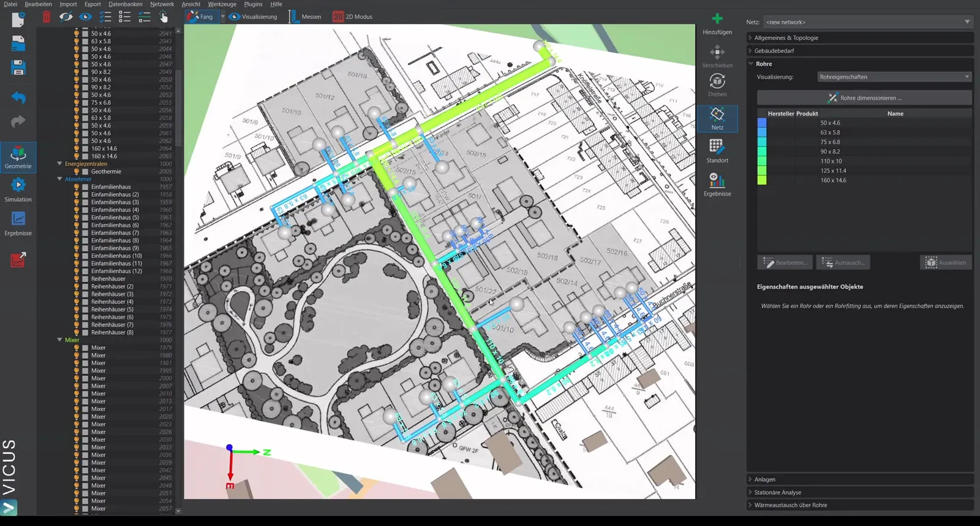980x526 pixels.
Task: Open Ergebnisse view in left sidebar
Action: pyautogui.click(x=18, y=224)
